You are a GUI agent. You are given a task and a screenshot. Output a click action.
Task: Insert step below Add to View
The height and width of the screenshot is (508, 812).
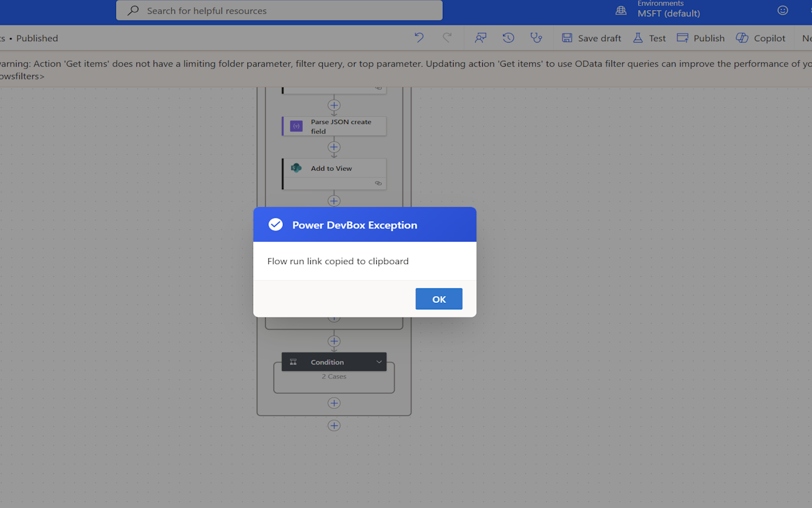pos(334,201)
